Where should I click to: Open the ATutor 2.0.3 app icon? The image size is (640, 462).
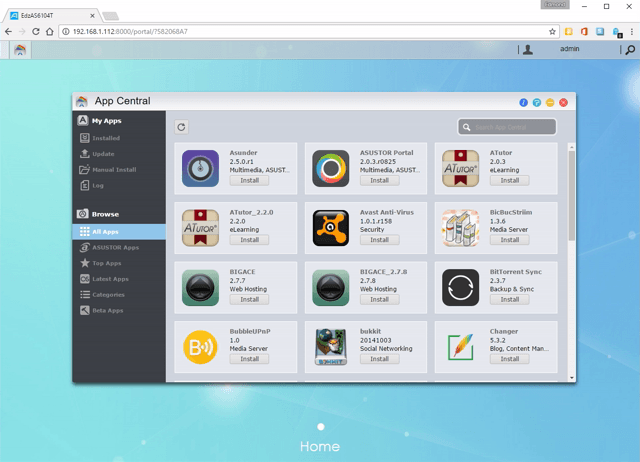[x=460, y=168]
